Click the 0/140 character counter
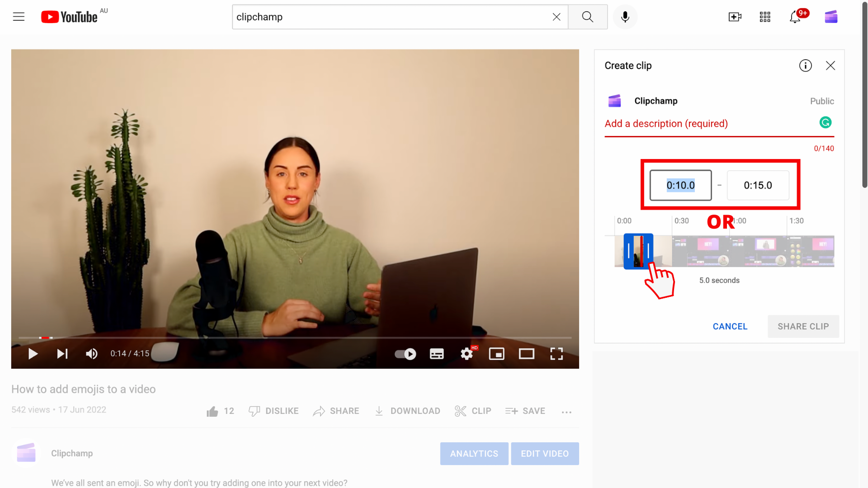868x488 pixels. (824, 148)
